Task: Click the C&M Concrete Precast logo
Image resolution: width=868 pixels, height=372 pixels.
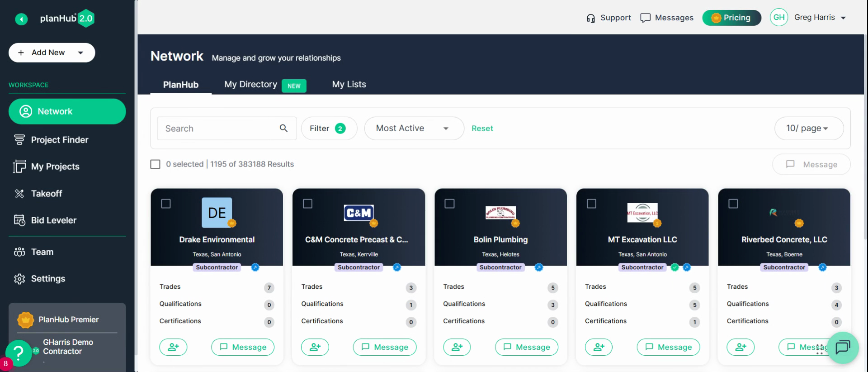Action: tap(359, 213)
